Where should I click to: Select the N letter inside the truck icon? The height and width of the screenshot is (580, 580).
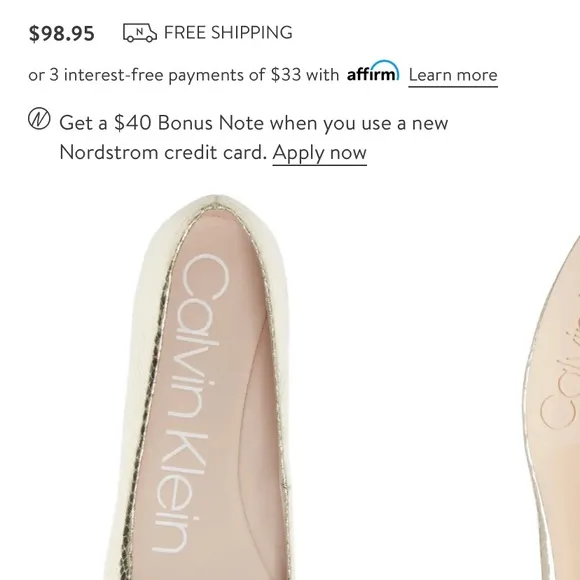pyautogui.click(x=139, y=31)
